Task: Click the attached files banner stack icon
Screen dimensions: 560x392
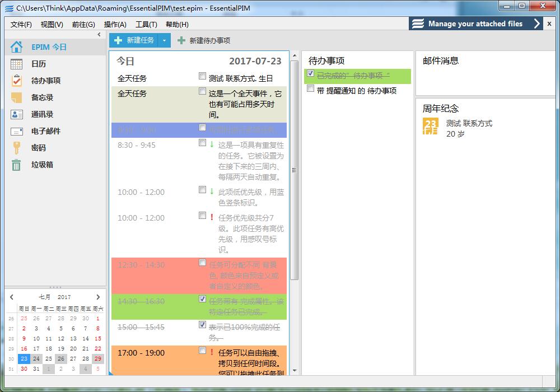Action: click(418, 24)
